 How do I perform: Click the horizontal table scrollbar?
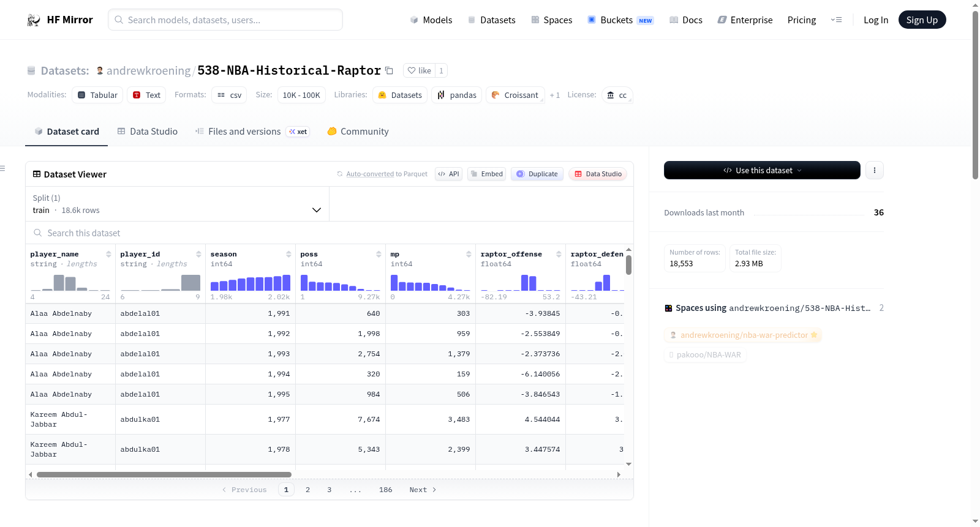click(x=164, y=474)
